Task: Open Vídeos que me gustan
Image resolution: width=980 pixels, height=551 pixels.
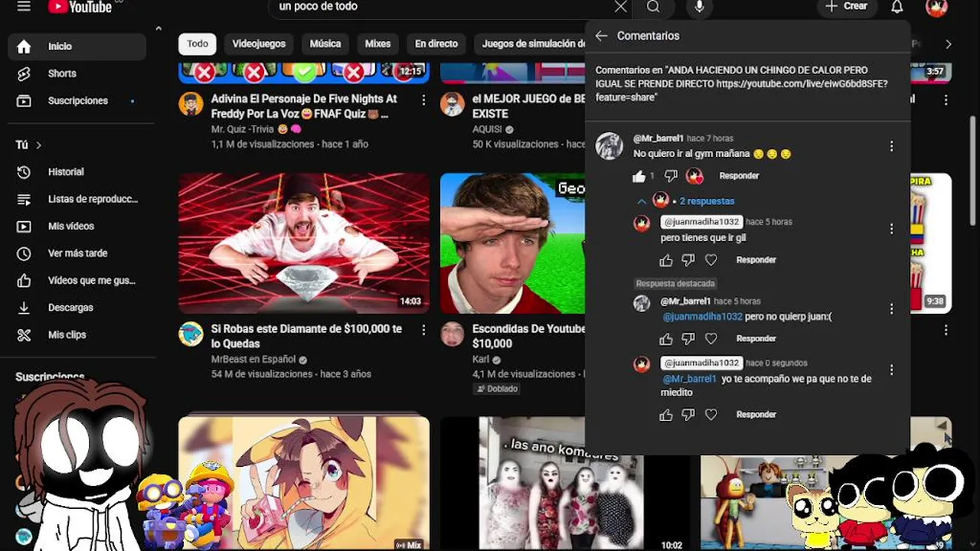Action: point(77,281)
